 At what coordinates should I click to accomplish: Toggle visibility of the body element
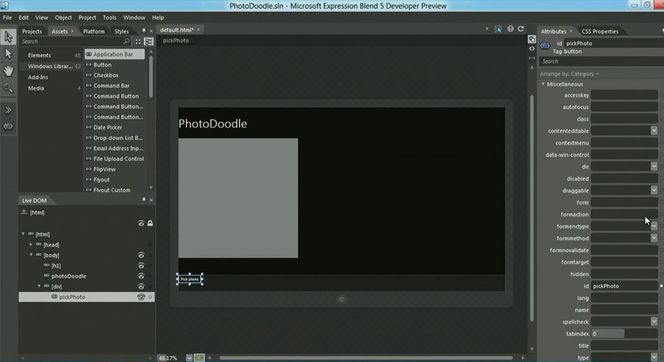[141, 255]
